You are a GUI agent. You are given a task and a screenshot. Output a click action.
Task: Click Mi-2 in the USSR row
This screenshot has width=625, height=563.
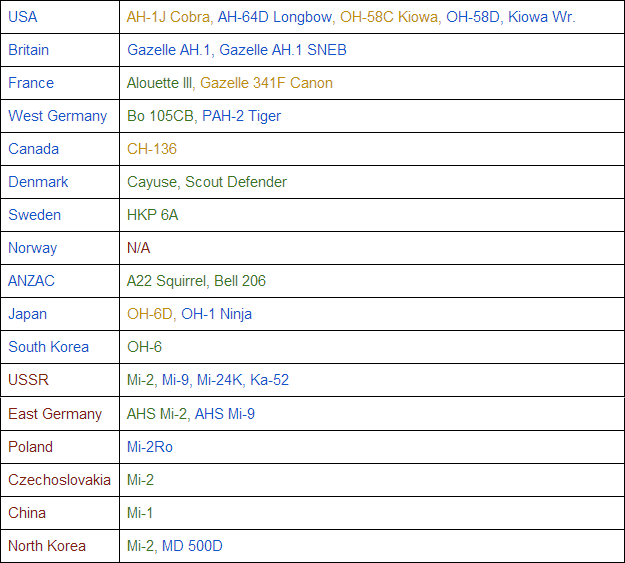click(x=140, y=380)
